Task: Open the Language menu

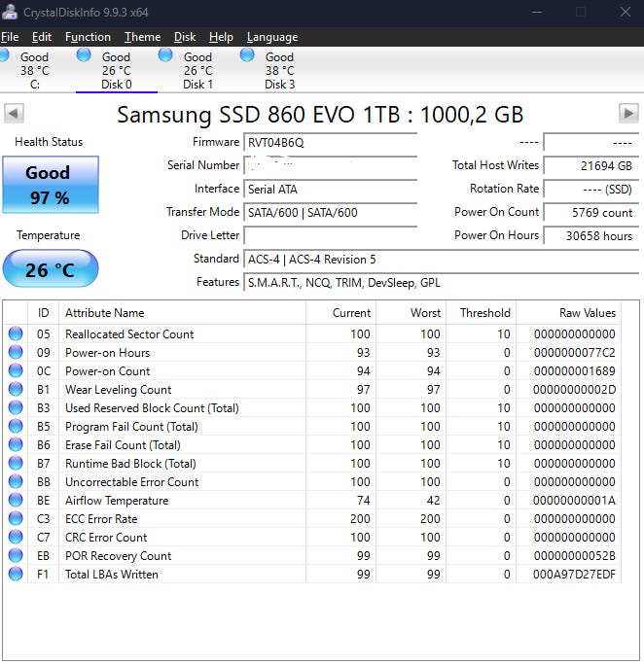Action: (x=272, y=37)
